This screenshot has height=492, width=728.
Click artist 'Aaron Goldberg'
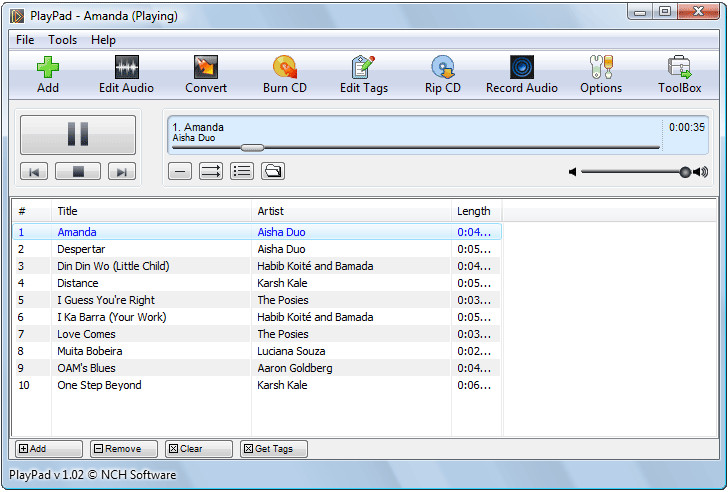(x=295, y=368)
